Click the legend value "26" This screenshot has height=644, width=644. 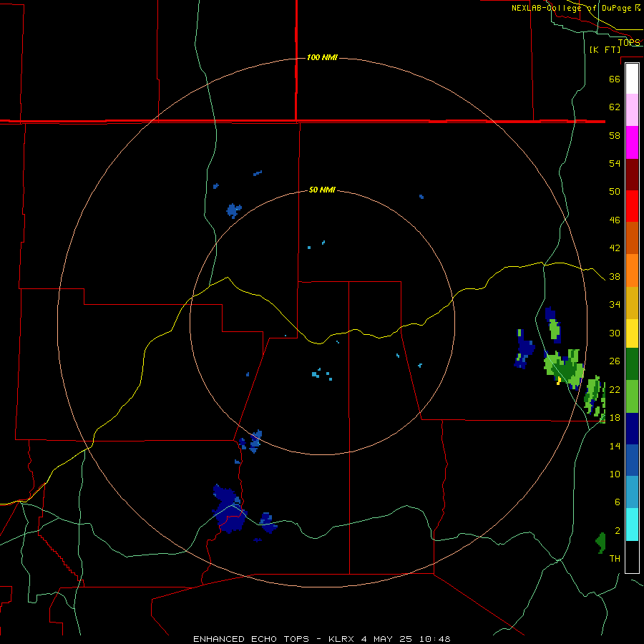pyautogui.click(x=615, y=361)
